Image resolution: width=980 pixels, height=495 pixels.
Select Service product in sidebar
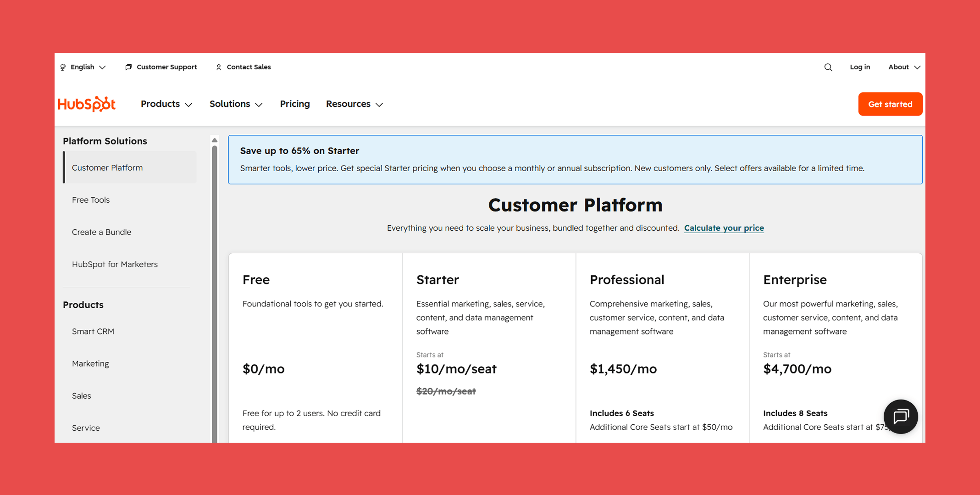tap(86, 428)
